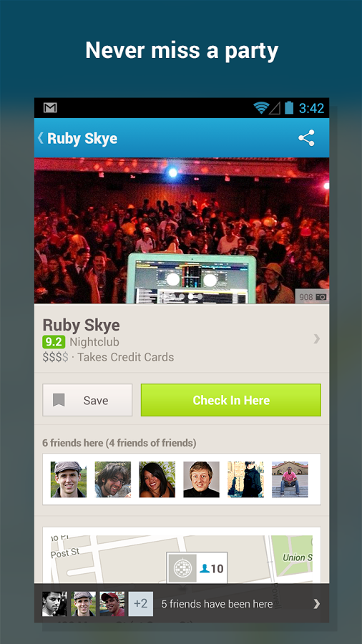Tap the share icon in header
The image size is (362, 644).
(x=306, y=138)
